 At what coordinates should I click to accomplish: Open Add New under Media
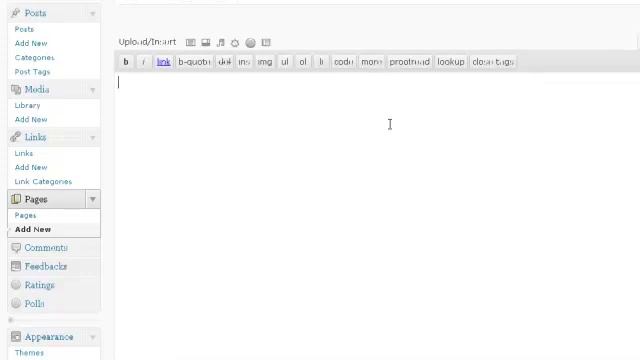click(31, 120)
